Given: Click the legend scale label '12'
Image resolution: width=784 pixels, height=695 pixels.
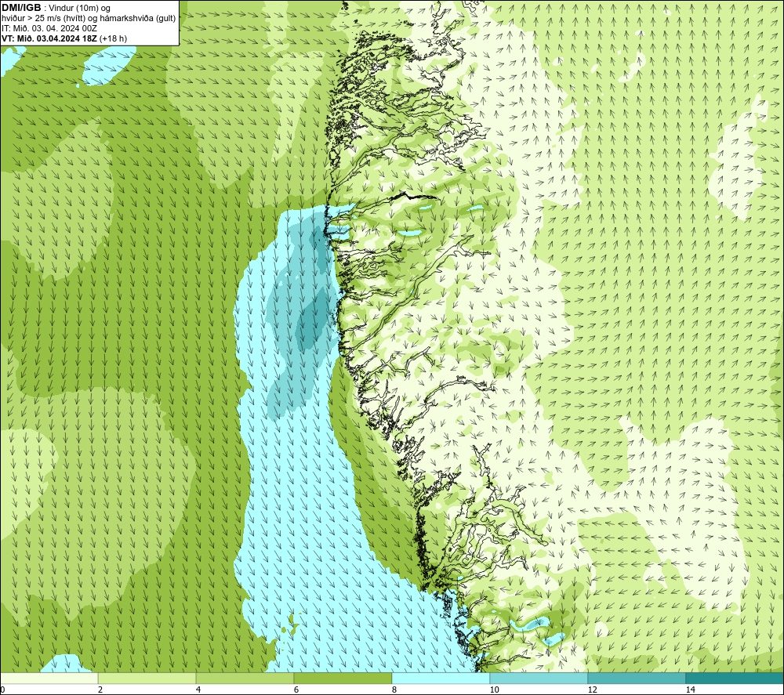Looking at the screenshot, I should click(x=592, y=690).
